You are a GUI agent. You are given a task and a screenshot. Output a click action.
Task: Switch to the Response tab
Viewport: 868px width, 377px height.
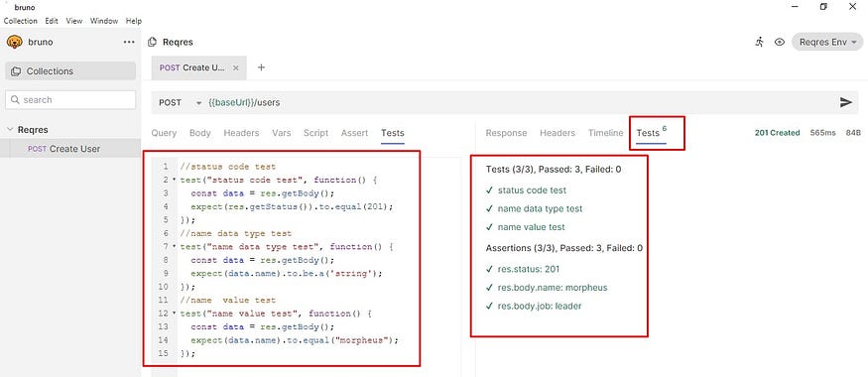click(x=506, y=133)
